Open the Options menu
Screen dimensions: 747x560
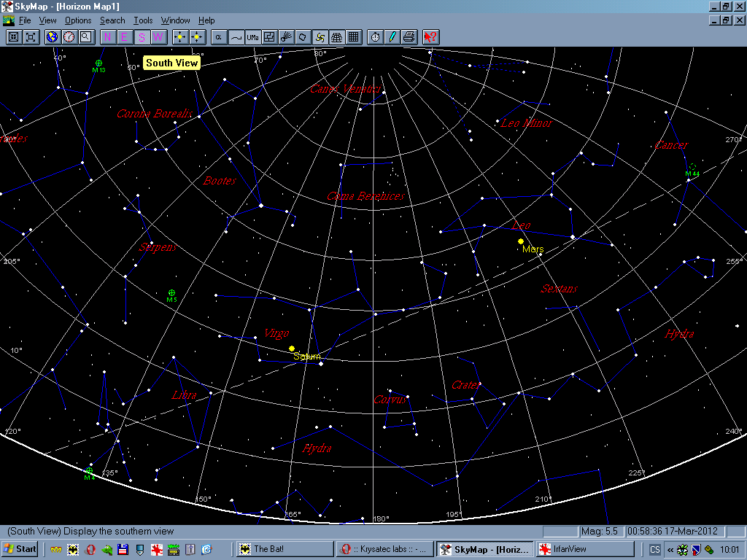click(x=78, y=20)
